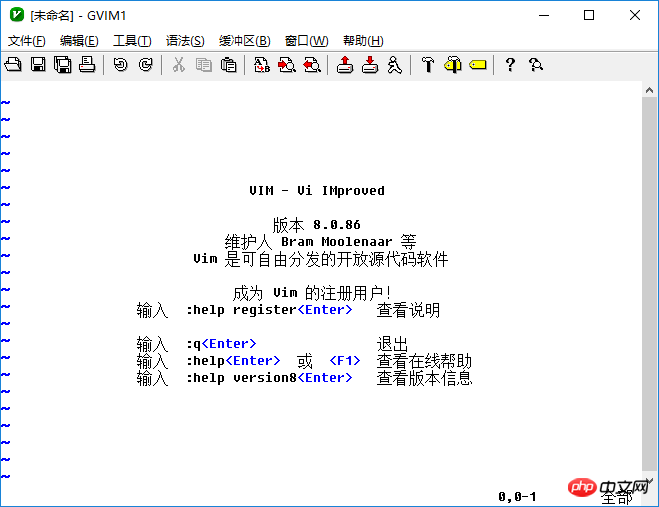The width and height of the screenshot is (659, 507).
Task: Minimize the GVIM1 window
Action: coord(544,16)
